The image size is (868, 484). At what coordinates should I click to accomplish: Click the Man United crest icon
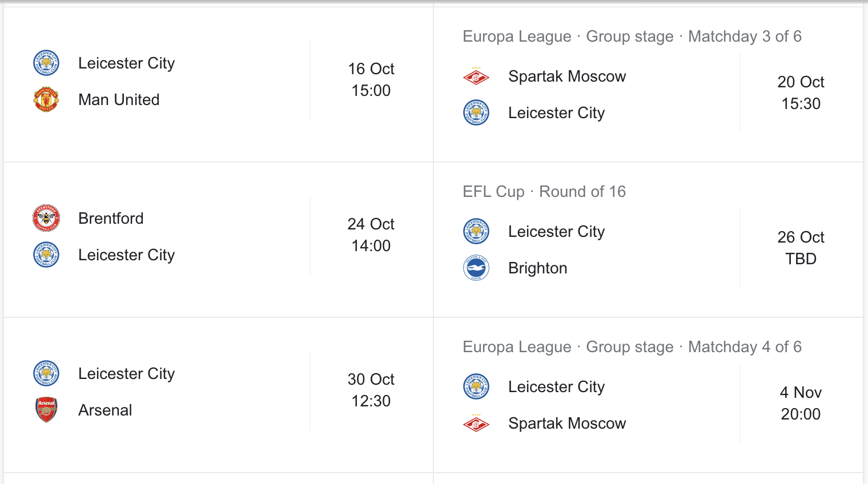coord(46,99)
